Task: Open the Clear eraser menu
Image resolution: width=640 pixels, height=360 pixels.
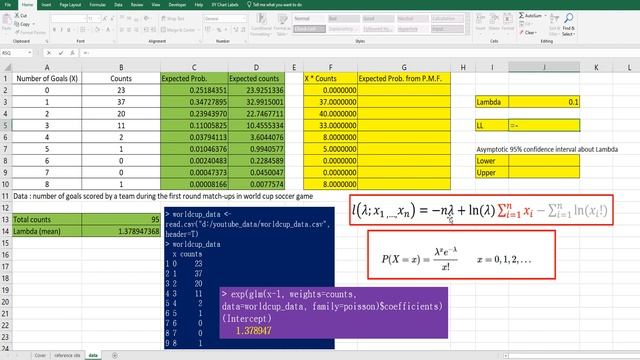Action: pos(528,32)
